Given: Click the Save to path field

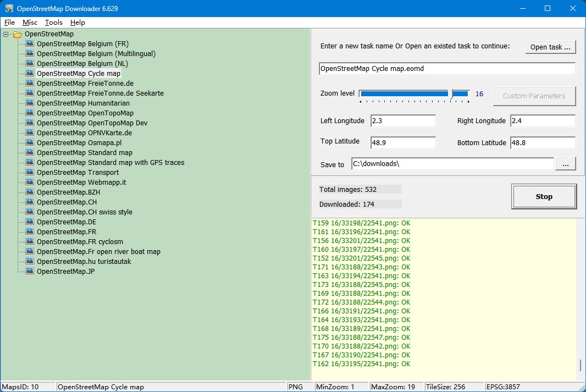Looking at the screenshot, I should (452, 164).
